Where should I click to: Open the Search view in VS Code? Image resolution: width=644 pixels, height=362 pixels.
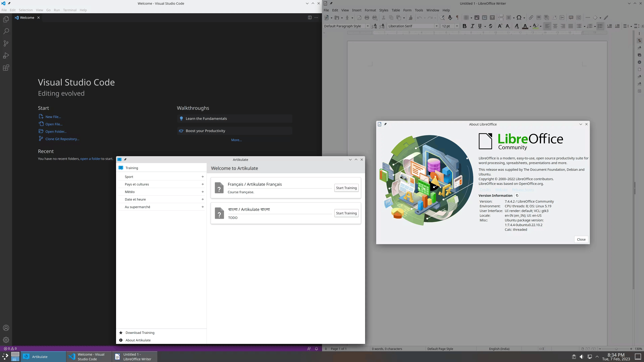(x=6, y=31)
